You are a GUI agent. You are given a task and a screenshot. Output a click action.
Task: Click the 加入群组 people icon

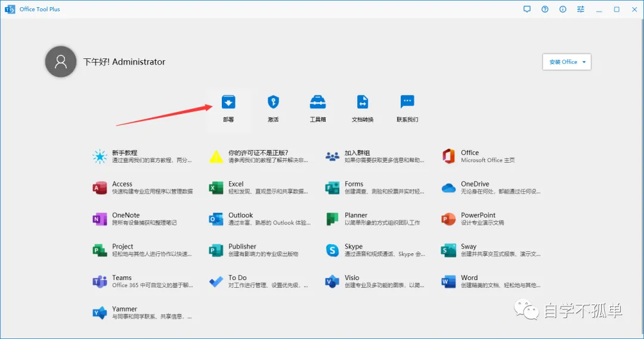pos(332,156)
